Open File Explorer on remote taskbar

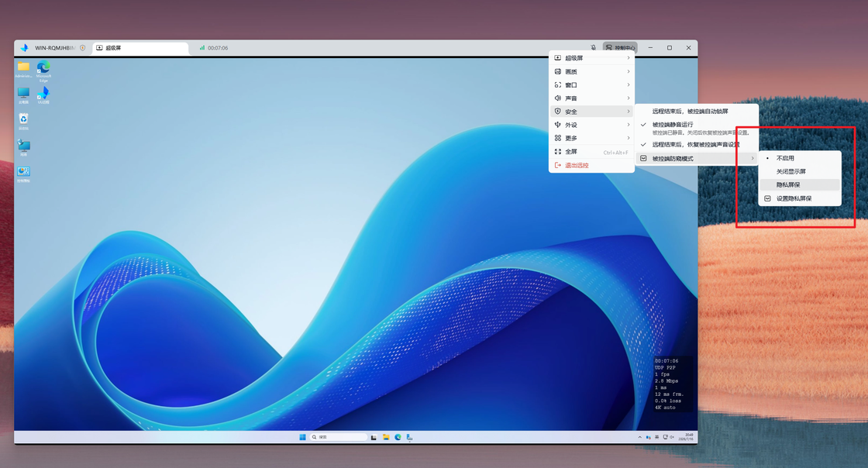[x=386, y=437]
